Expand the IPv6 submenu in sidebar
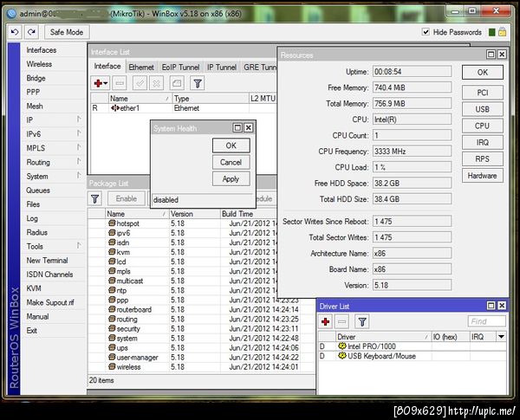 (x=79, y=133)
